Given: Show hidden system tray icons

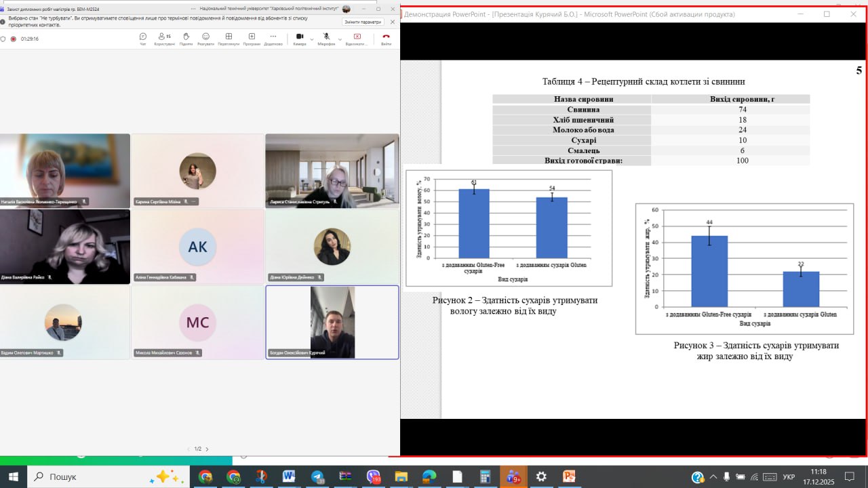Looking at the screenshot, I should pyautogui.click(x=713, y=476).
